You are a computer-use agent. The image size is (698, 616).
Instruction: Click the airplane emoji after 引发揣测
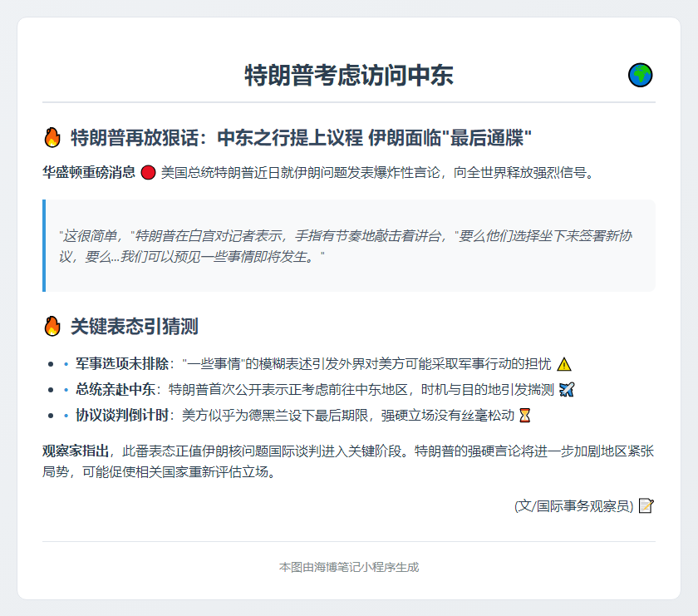click(567, 390)
